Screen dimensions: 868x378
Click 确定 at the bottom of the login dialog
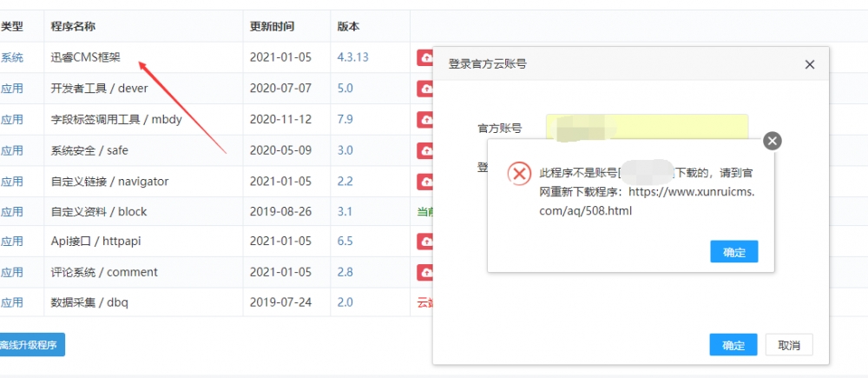[733, 345]
